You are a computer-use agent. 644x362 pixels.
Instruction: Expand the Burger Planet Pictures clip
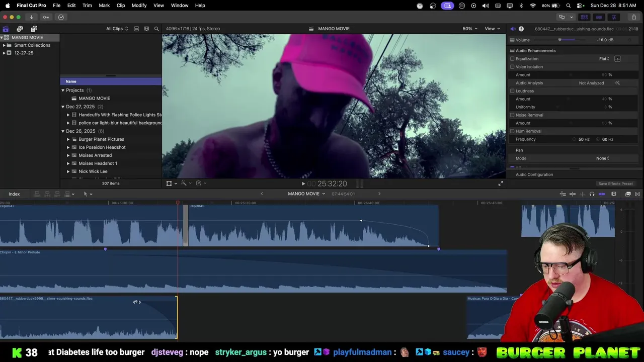(68, 139)
